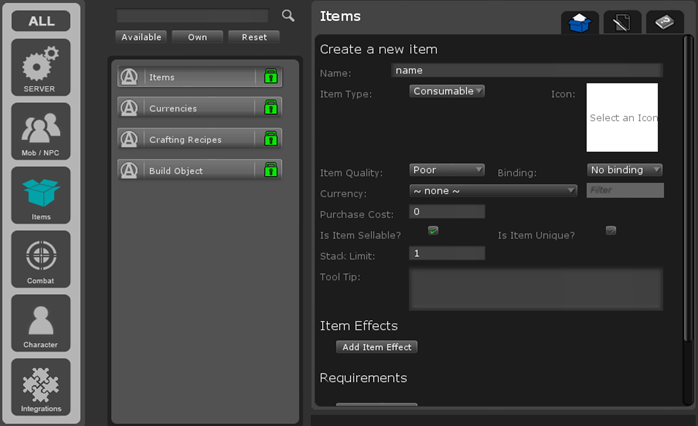The image size is (698, 426).
Task: Open the Server category gear icon
Action: pos(41,67)
